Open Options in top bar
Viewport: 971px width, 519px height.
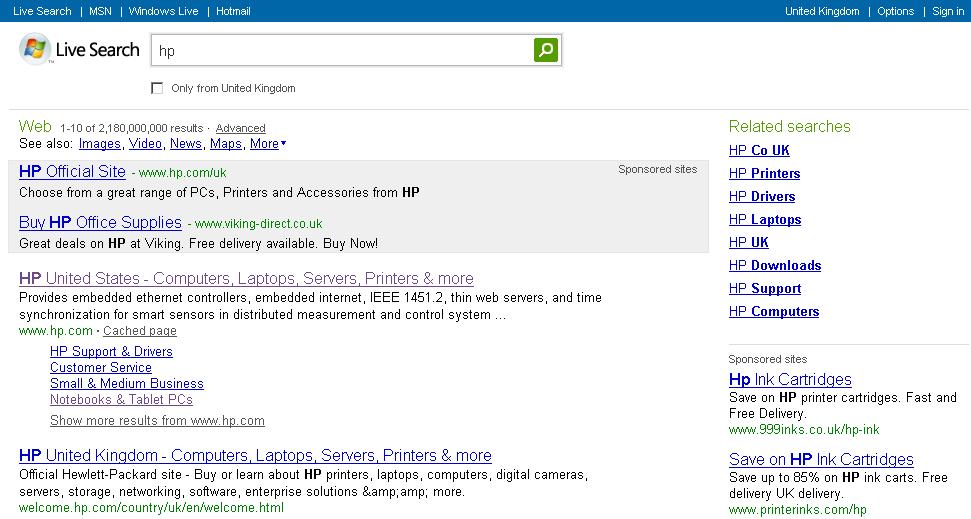coord(895,11)
